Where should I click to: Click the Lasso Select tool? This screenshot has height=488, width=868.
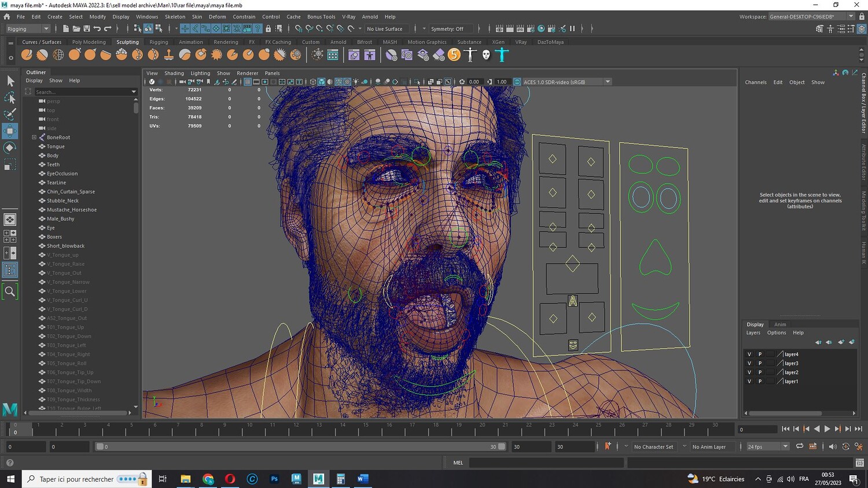[10, 98]
